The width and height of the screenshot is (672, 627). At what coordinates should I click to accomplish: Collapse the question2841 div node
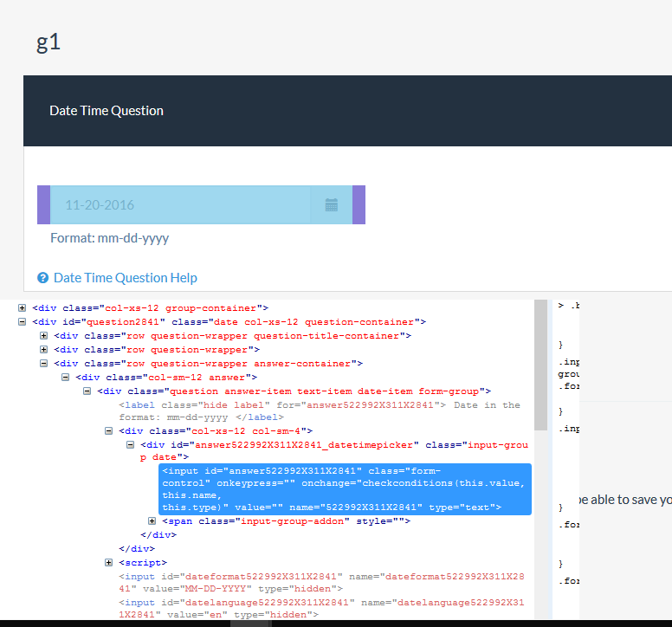point(23,322)
